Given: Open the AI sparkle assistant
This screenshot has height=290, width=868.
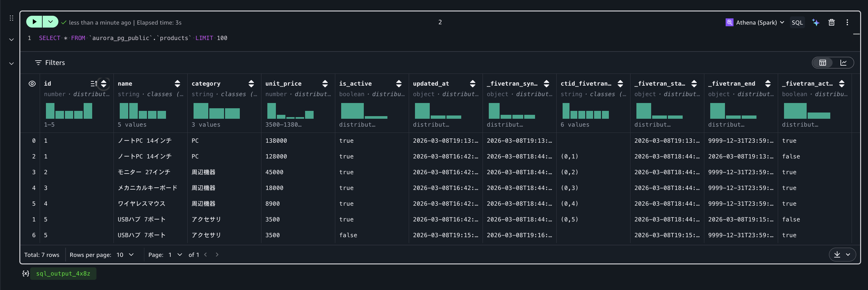Looking at the screenshot, I should (816, 23).
